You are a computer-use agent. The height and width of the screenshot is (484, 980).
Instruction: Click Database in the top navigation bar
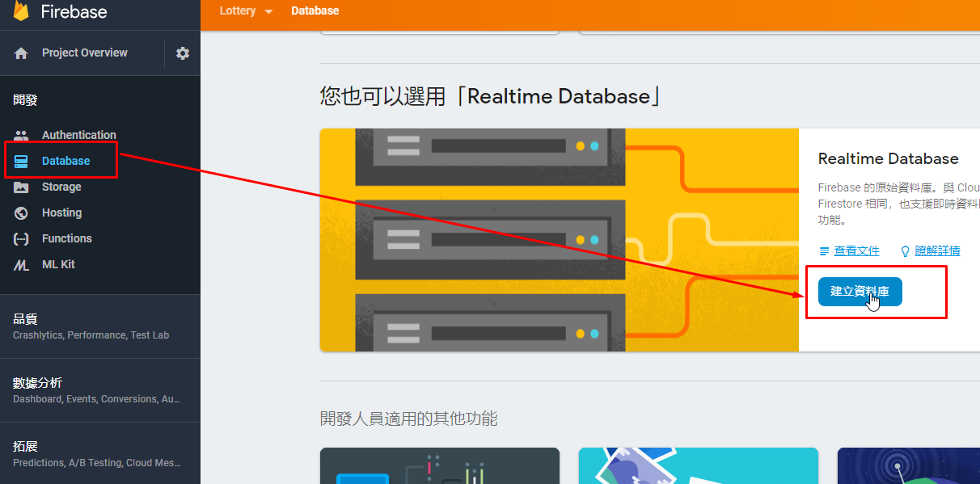point(315,11)
